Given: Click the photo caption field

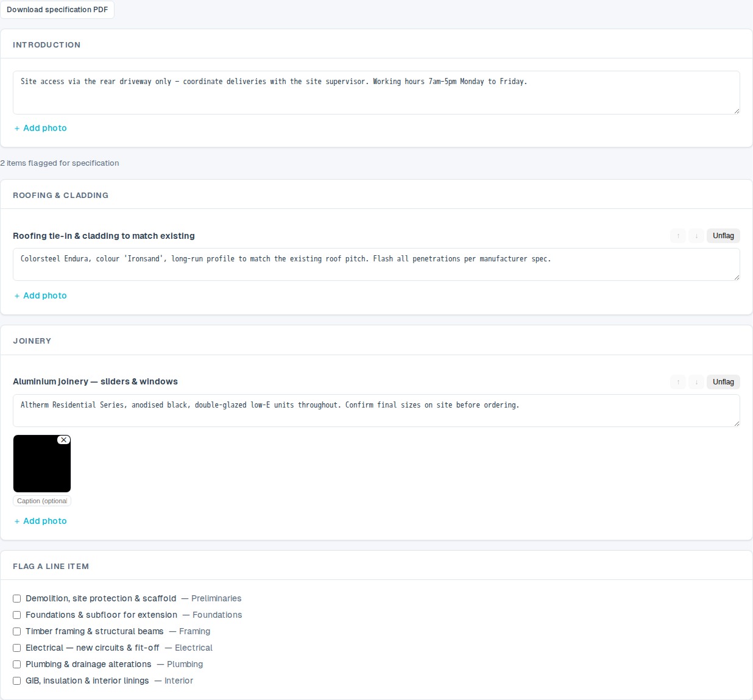Looking at the screenshot, I should [x=42, y=501].
